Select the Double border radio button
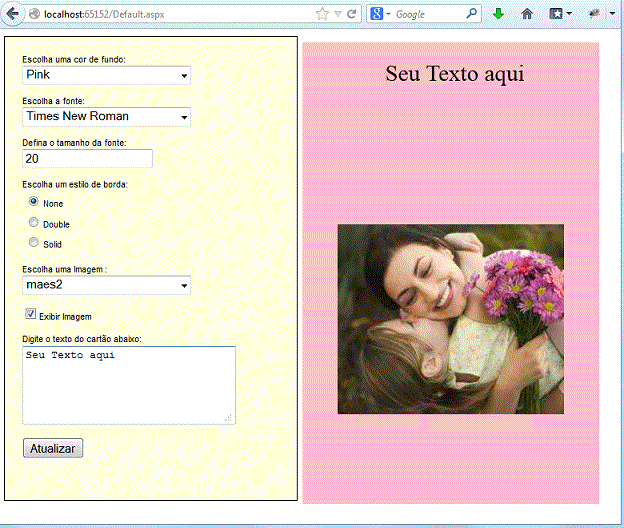624x528 pixels. click(x=33, y=222)
